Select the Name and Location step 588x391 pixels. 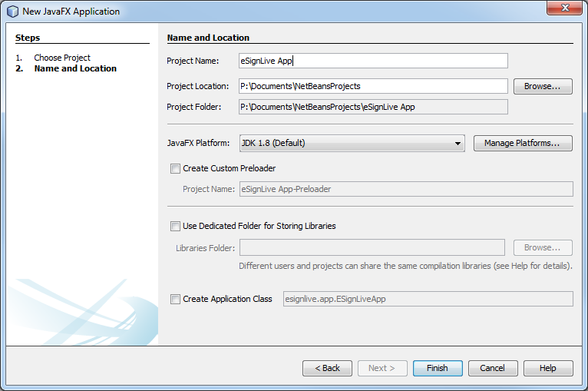(75, 68)
